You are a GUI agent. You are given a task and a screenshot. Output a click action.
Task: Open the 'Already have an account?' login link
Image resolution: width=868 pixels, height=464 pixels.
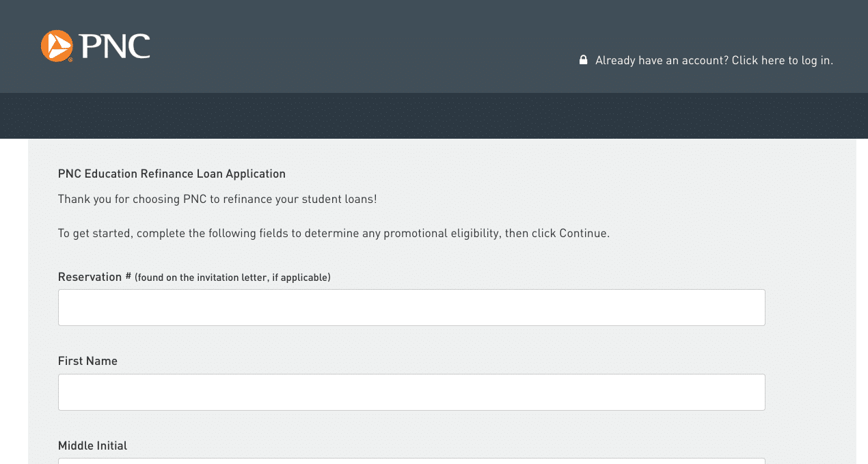[x=714, y=60]
